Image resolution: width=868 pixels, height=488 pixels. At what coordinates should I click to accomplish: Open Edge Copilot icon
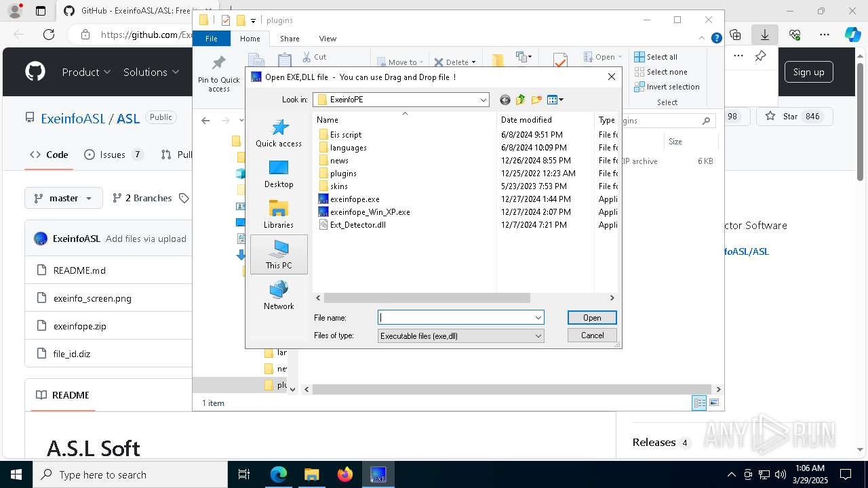(x=852, y=35)
